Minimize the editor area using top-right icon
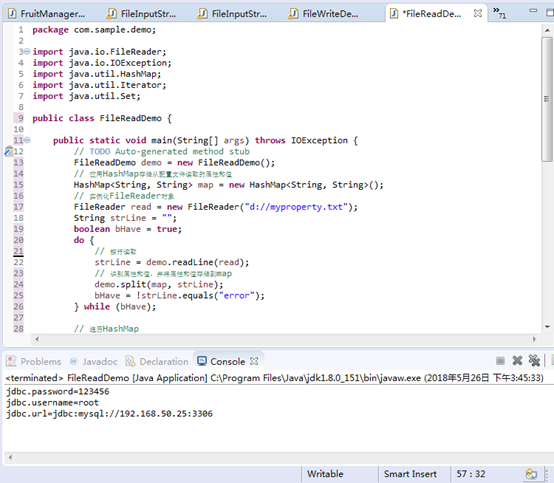Viewport: 554px width, 483px height. 533,11
